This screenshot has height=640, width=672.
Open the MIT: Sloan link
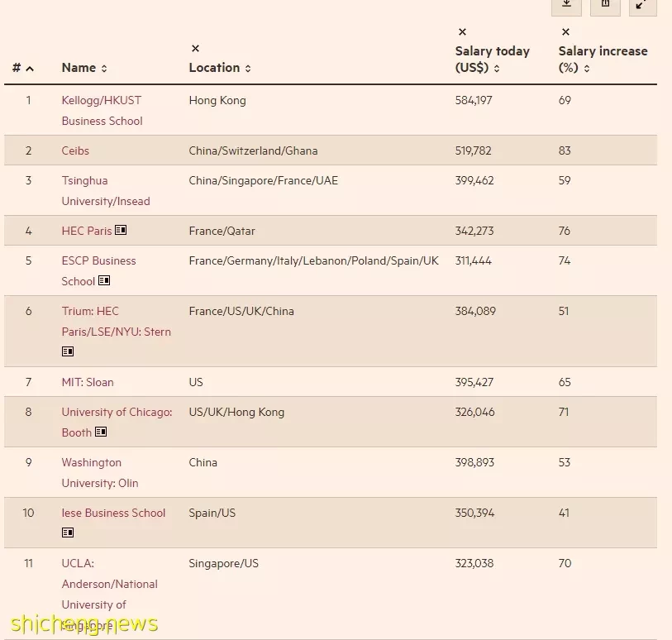(88, 382)
